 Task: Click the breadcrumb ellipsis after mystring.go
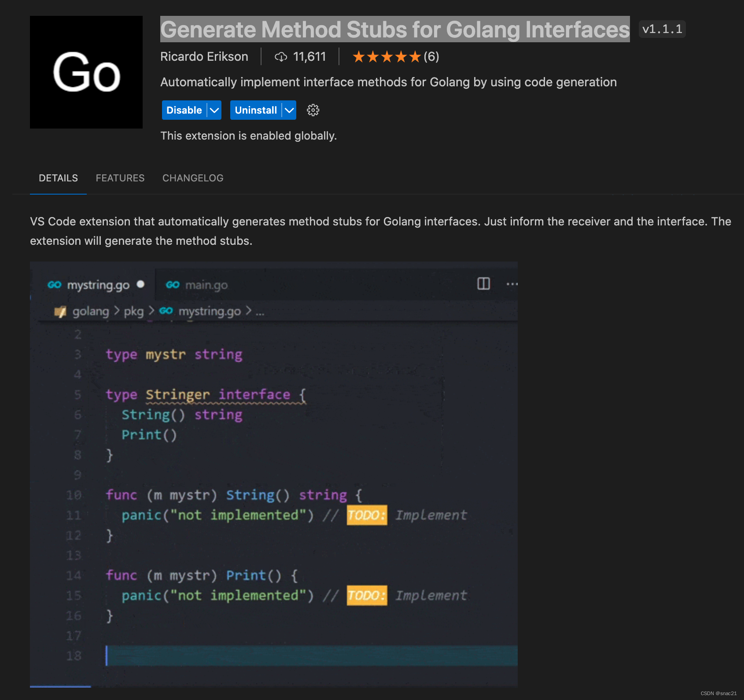point(260,312)
